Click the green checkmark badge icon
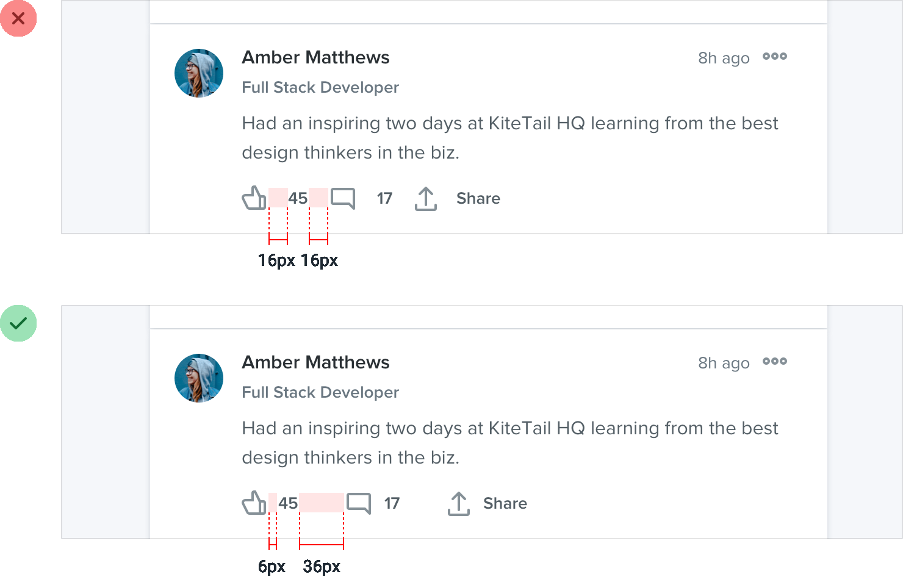This screenshot has height=588, width=903. tap(18, 323)
